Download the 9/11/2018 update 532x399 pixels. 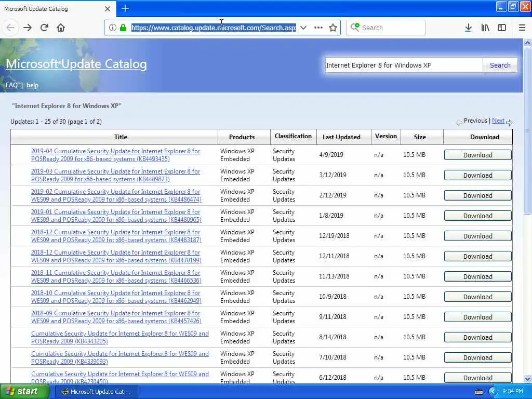pyautogui.click(x=478, y=317)
